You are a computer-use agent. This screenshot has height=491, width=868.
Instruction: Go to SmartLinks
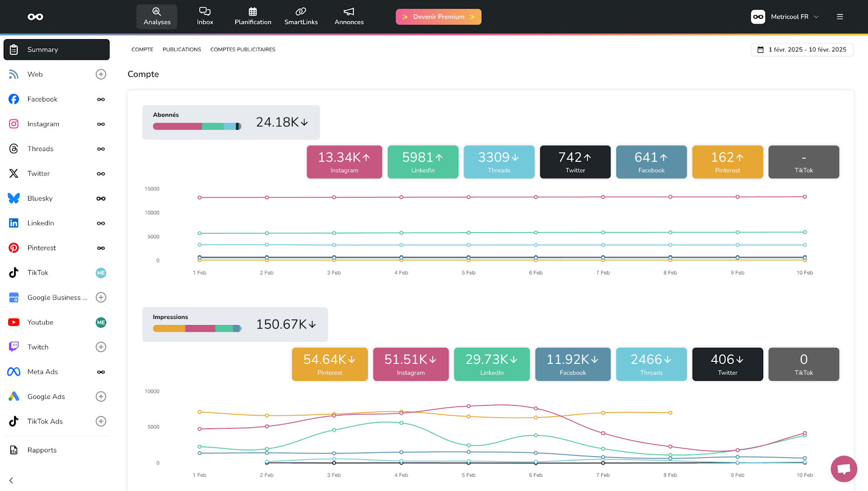(301, 16)
